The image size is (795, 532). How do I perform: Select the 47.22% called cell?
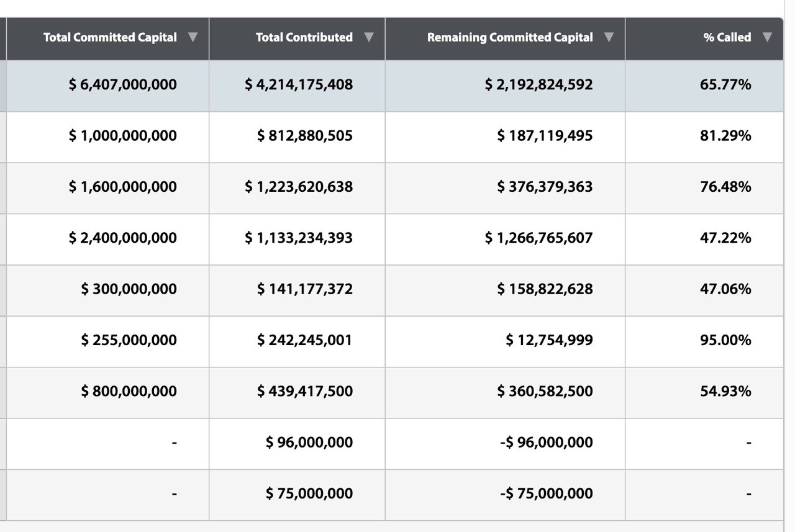click(x=725, y=238)
